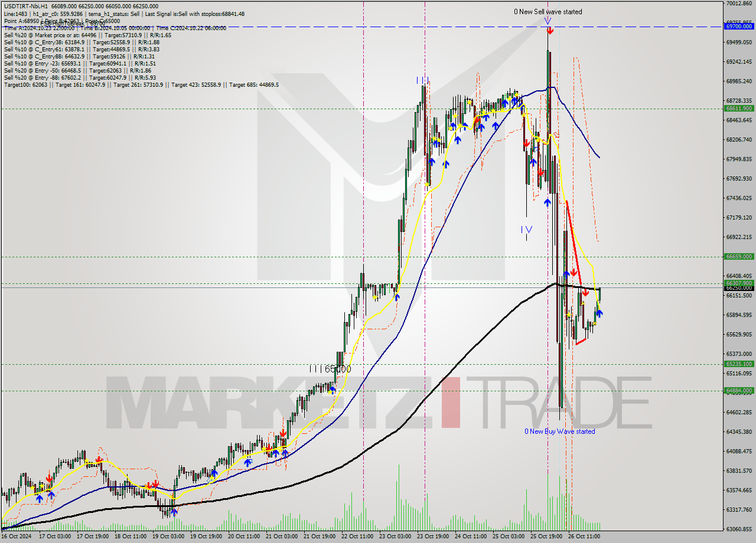Click the 'Target100: 62063' targets summary line
Screen dimensions: 756x543
point(141,84)
